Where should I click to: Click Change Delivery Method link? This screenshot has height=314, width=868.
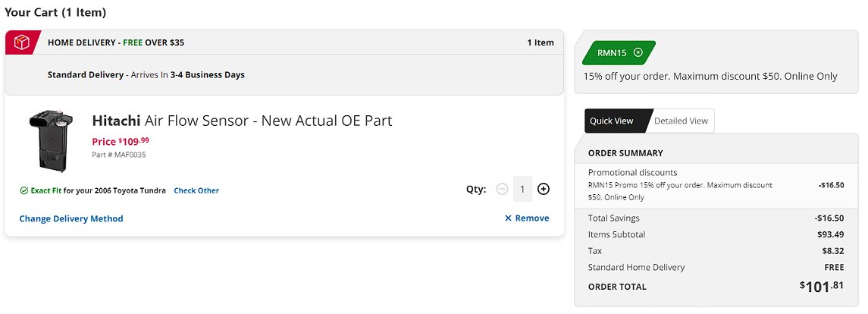[71, 218]
